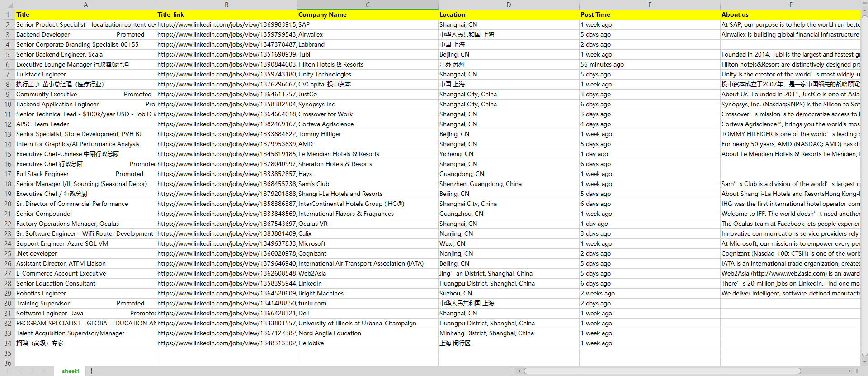The image size is (868, 376).
Task: Click the 'Unity Technologies' company cell
Action: pyautogui.click(x=368, y=74)
